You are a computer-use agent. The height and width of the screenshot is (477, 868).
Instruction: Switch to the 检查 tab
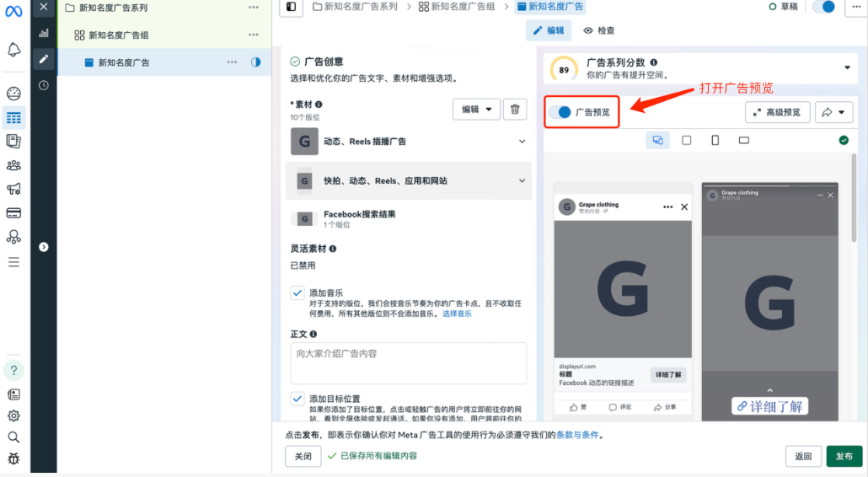point(599,30)
